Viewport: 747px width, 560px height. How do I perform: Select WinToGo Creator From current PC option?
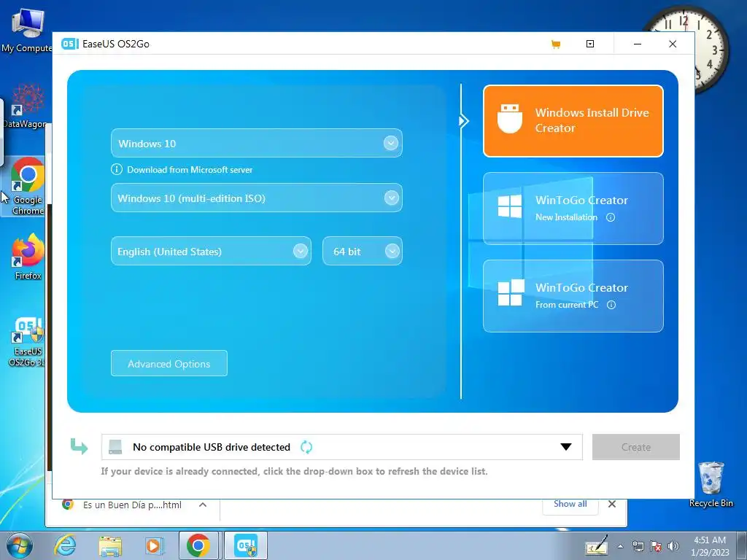pos(573,296)
